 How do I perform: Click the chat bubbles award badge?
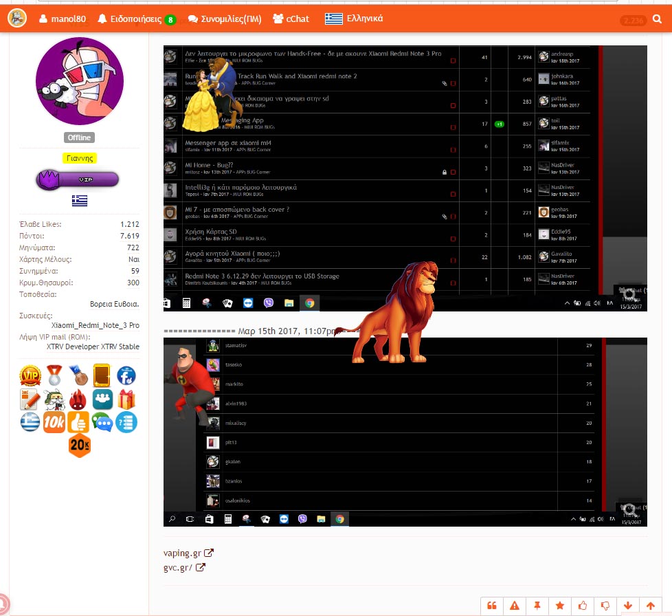point(102,422)
